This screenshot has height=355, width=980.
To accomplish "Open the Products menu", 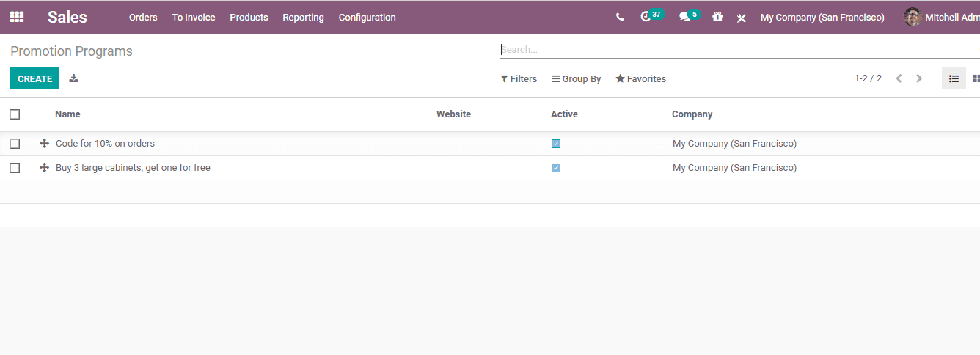I will click(x=249, y=17).
